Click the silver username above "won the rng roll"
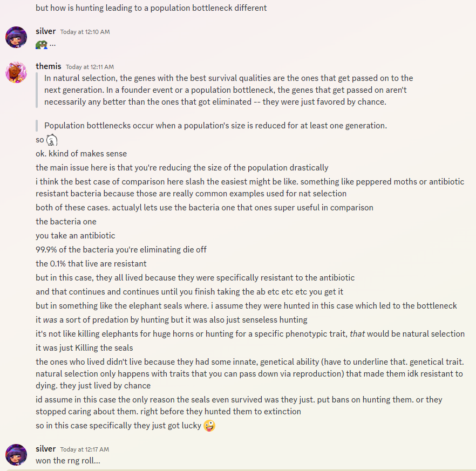 point(45,449)
